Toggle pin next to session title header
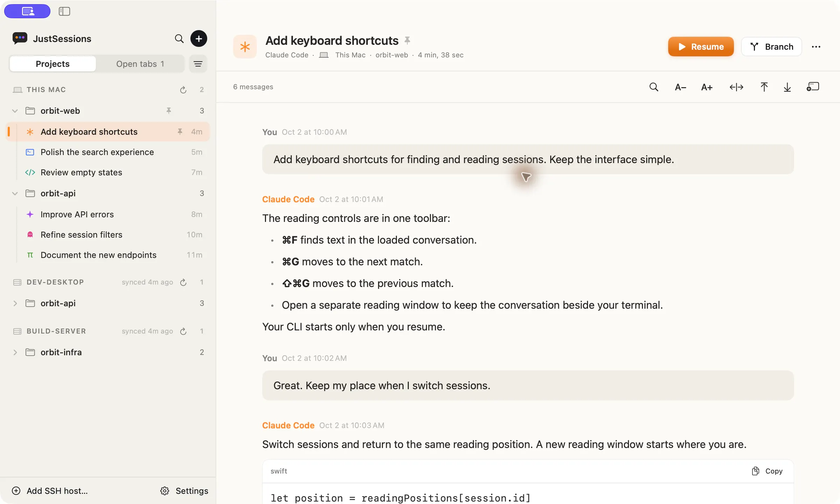The height and width of the screenshot is (504, 840). click(x=407, y=40)
